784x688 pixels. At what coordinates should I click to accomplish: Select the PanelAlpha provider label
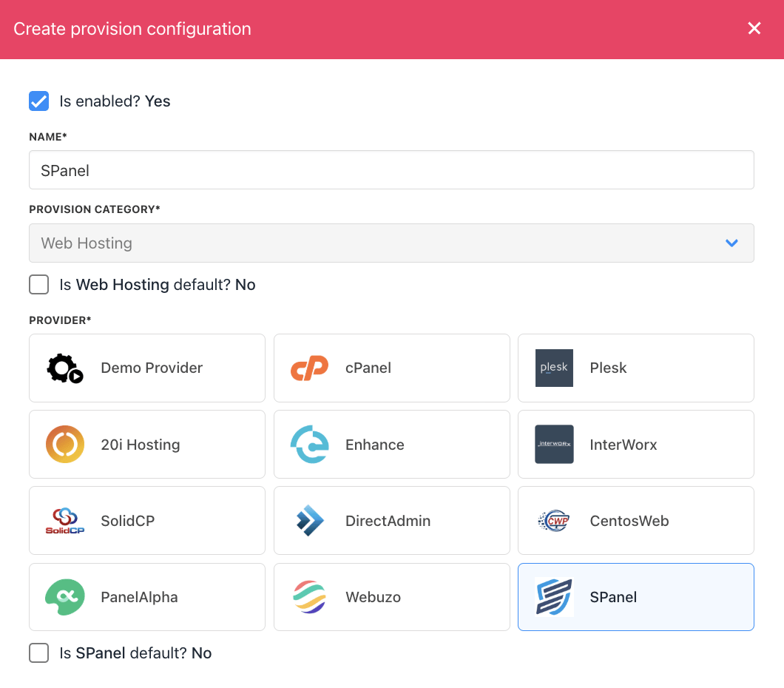point(139,597)
